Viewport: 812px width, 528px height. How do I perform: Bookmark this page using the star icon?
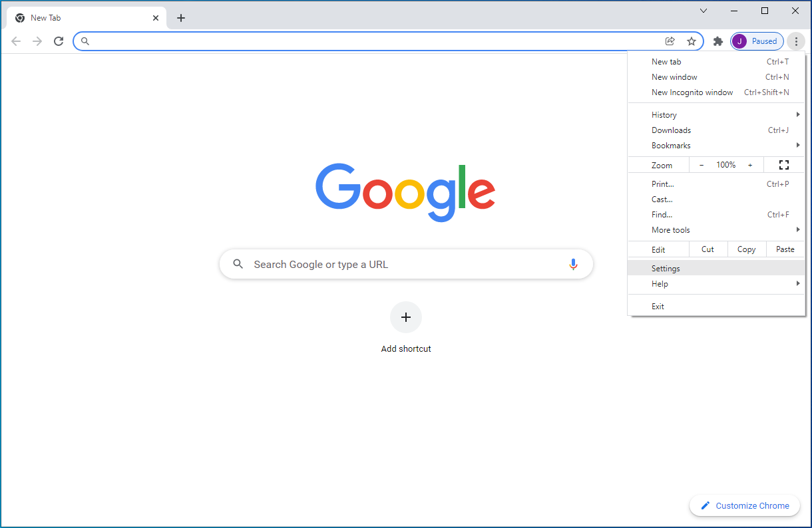[692, 41]
